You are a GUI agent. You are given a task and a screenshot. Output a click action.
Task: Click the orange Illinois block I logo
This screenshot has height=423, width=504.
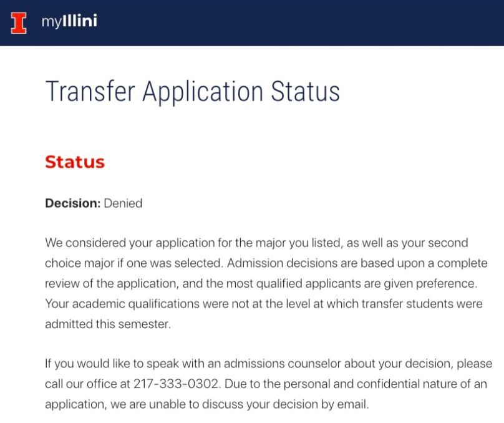(19, 22)
